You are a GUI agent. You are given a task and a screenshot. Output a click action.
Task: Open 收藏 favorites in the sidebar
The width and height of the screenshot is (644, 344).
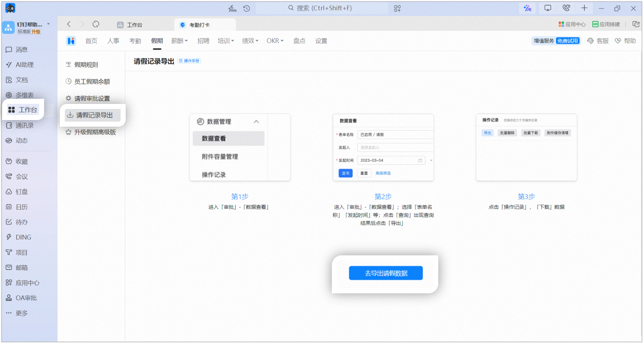[x=17, y=162]
